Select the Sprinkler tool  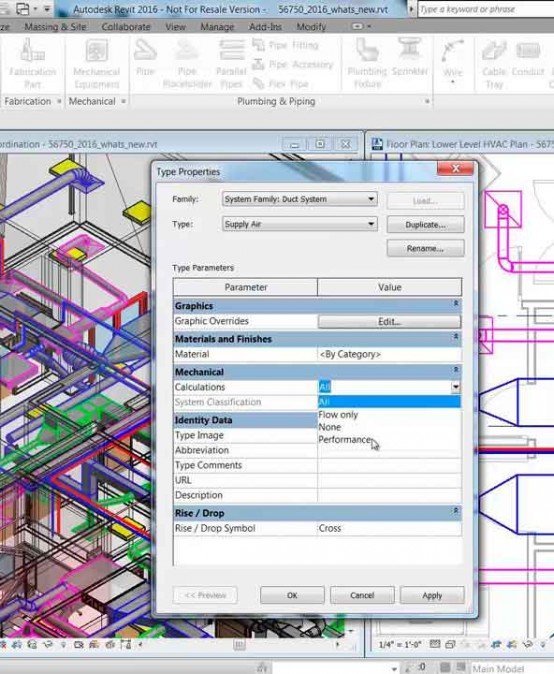point(409,58)
